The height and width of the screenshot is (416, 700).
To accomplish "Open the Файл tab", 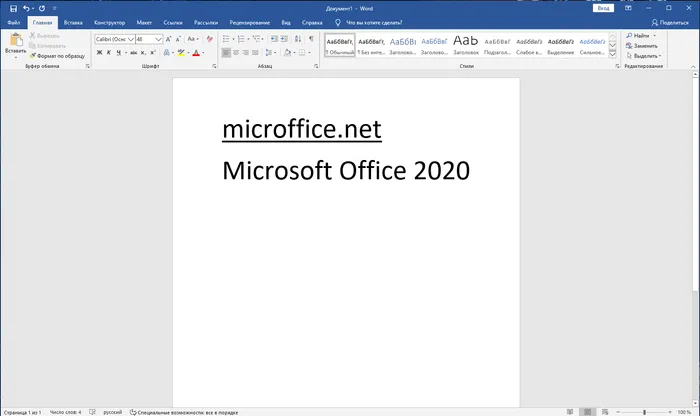I will click(13, 22).
